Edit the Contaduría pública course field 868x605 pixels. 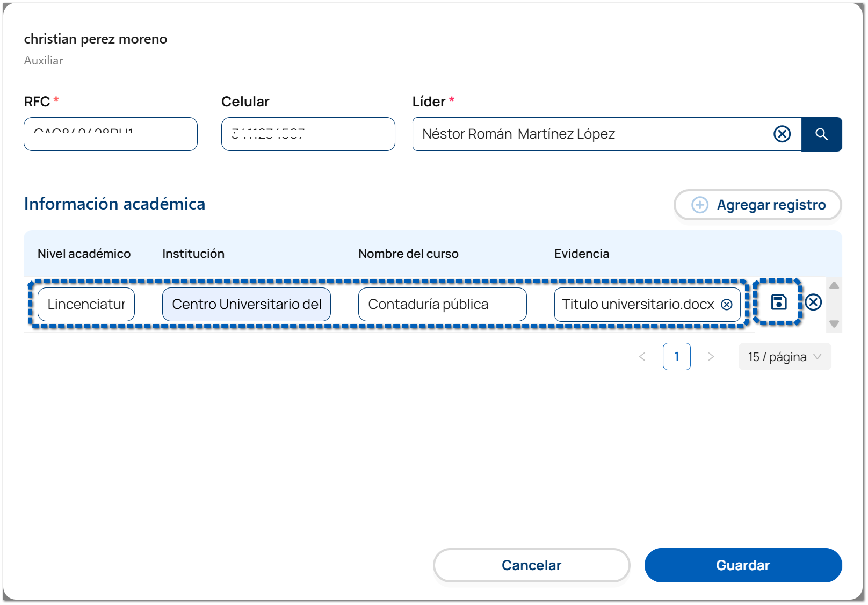click(x=442, y=305)
